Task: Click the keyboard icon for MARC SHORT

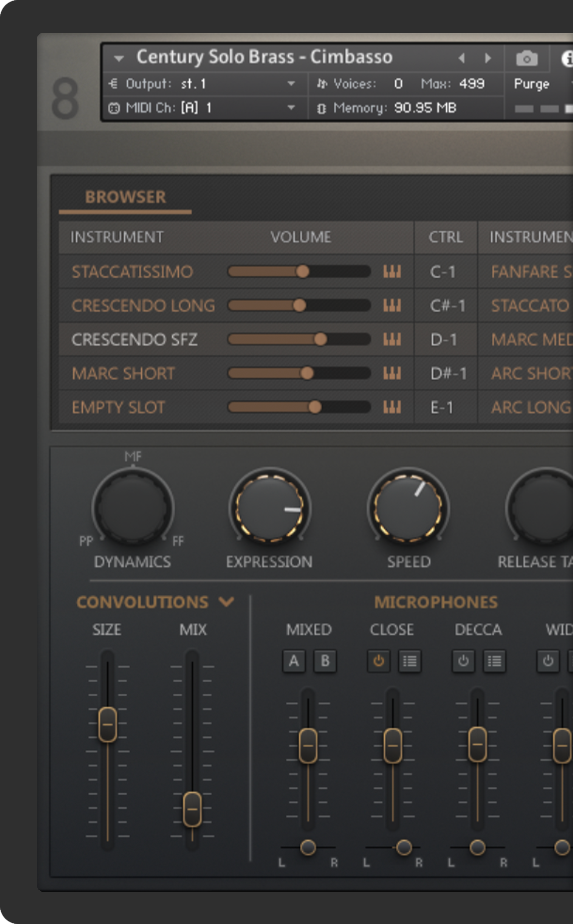Action: 392,374
